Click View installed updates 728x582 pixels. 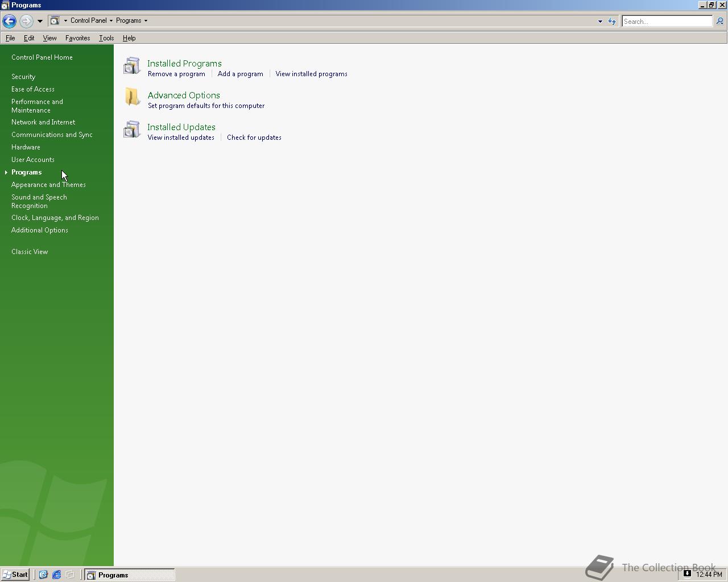(x=181, y=138)
